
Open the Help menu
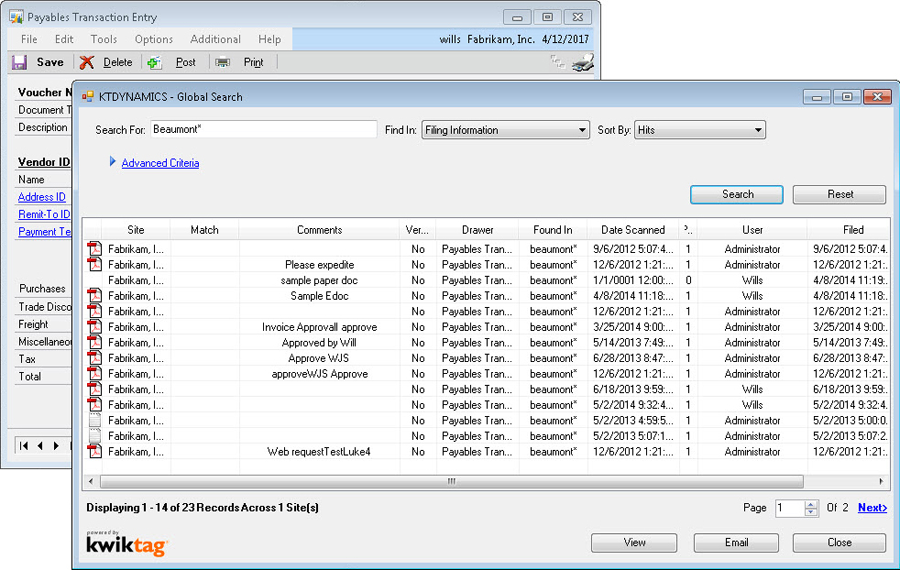[269, 39]
